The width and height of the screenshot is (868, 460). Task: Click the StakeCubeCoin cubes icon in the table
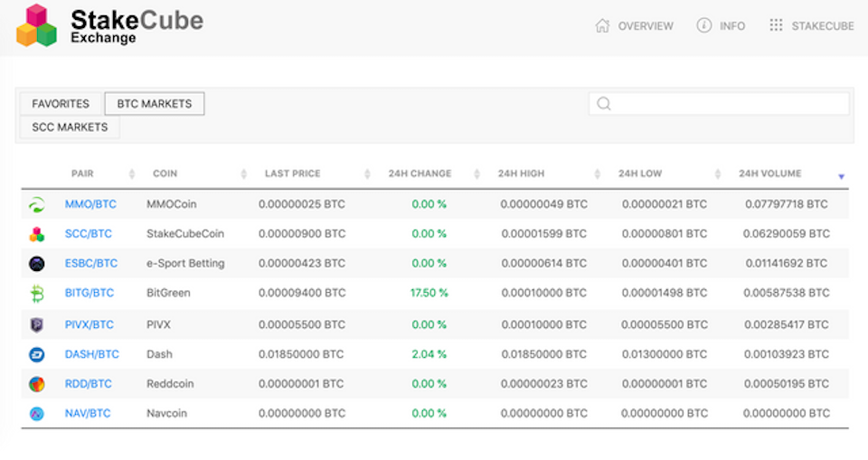pos(36,234)
